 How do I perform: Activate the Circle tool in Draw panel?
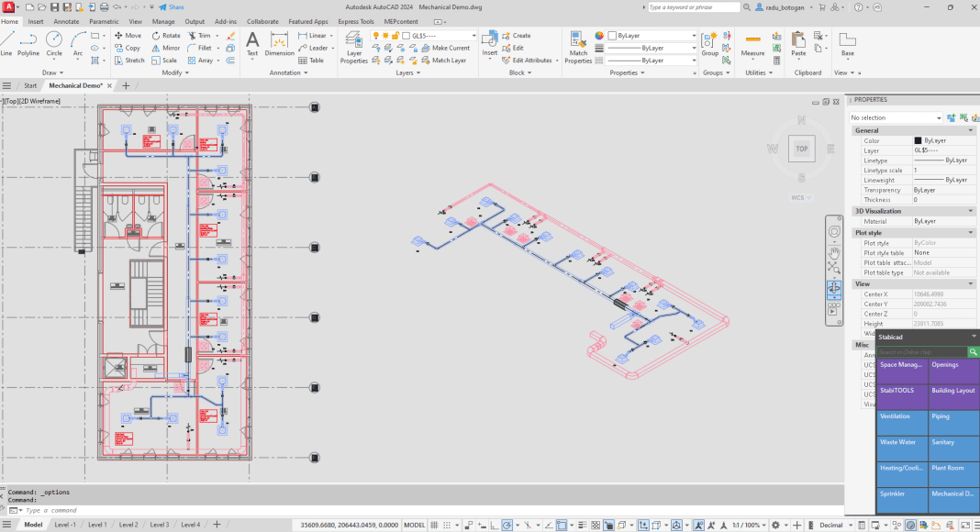(x=54, y=42)
